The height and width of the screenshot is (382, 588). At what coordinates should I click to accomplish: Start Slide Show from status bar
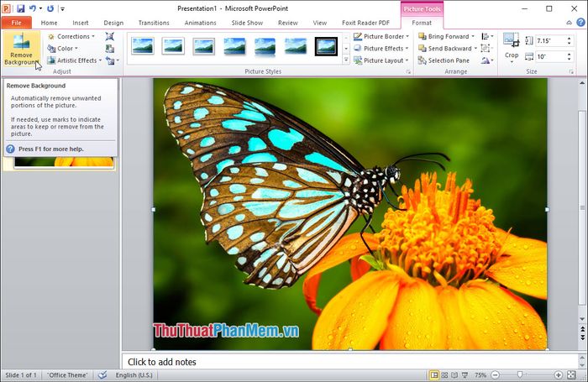pos(465,375)
